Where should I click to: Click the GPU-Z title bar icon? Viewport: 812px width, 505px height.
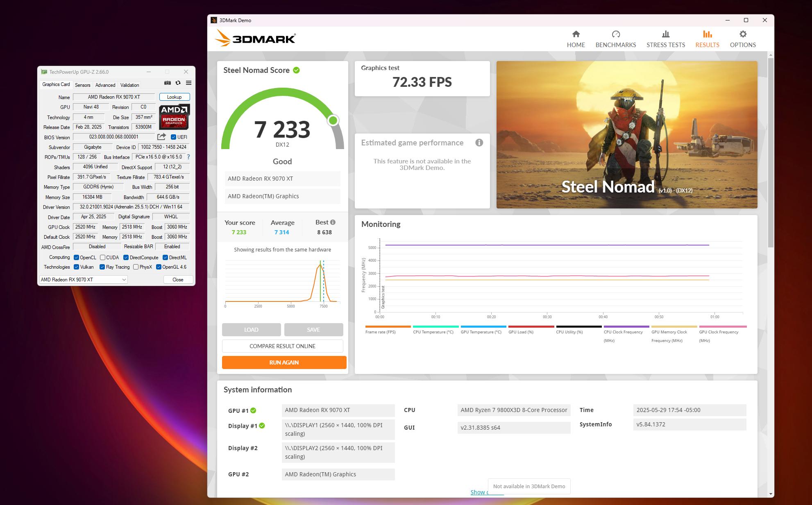click(44, 72)
